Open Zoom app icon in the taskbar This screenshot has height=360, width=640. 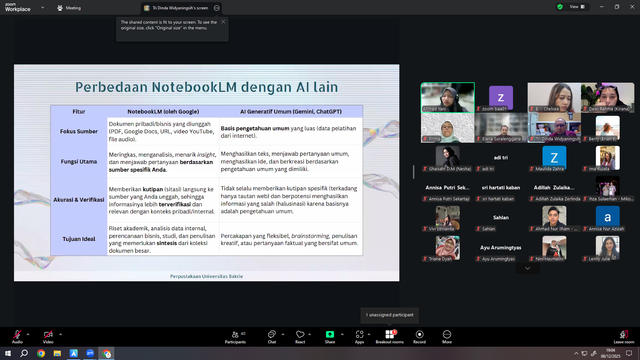(90, 353)
